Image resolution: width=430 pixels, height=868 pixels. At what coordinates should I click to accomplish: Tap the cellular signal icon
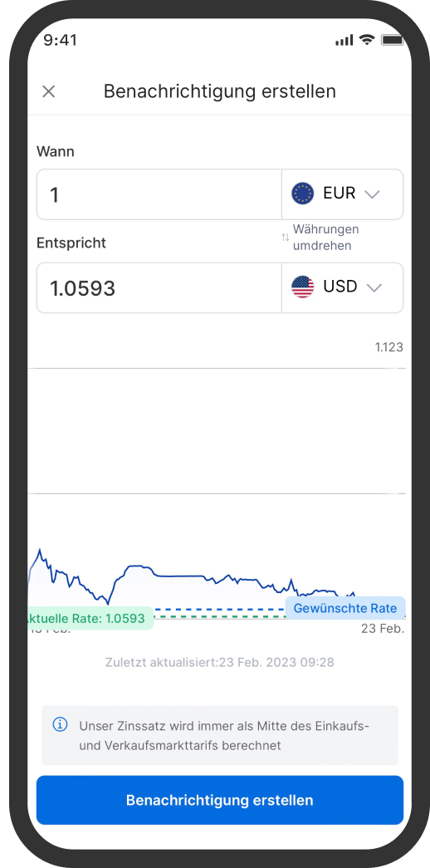pyautogui.click(x=344, y=41)
